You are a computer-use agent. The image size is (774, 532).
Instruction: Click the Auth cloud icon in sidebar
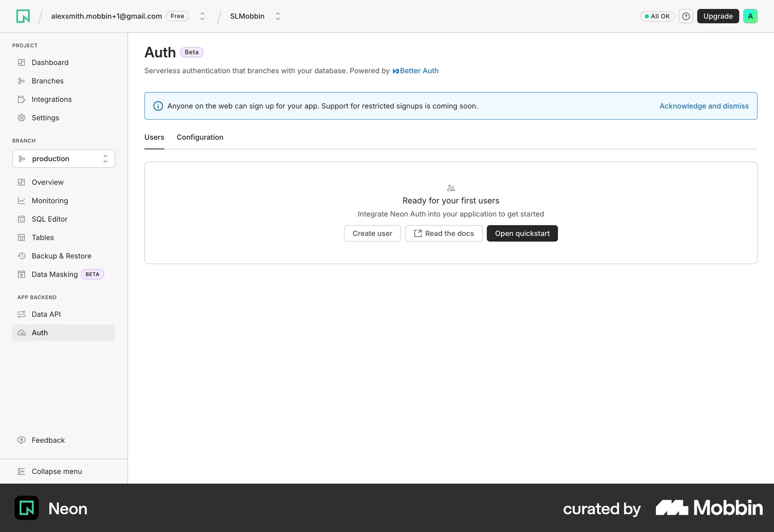21,333
